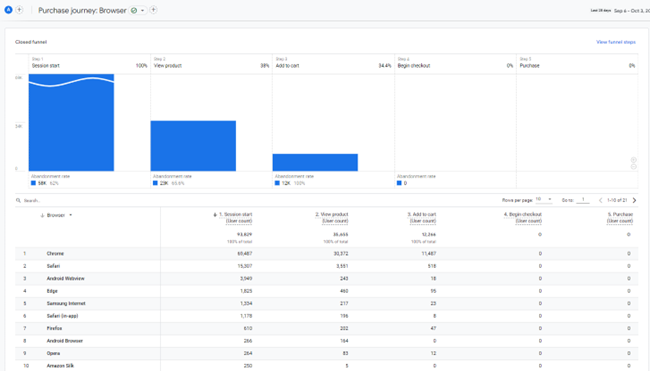Click the Add to cart funnel bar
This screenshot has height=371, width=650.
(x=315, y=162)
